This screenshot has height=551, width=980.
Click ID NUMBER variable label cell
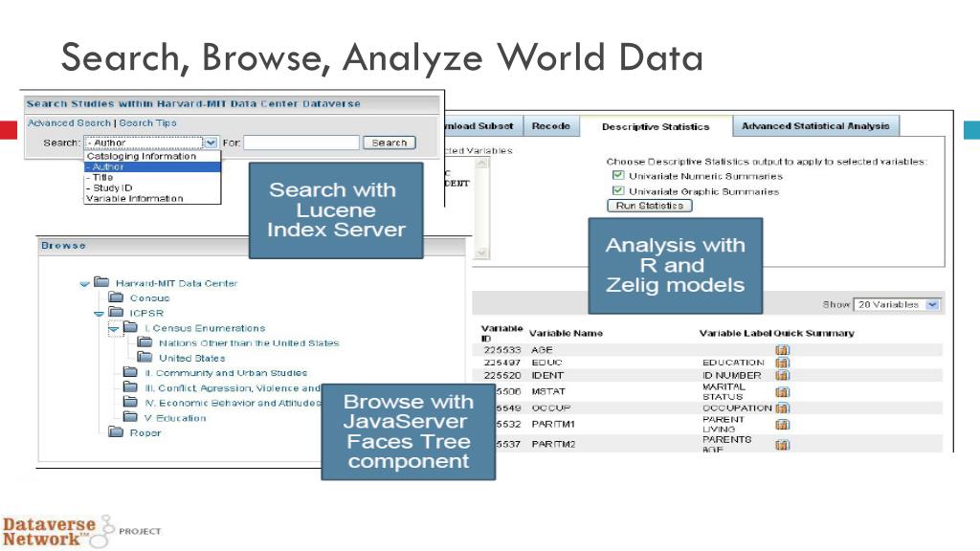click(732, 375)
